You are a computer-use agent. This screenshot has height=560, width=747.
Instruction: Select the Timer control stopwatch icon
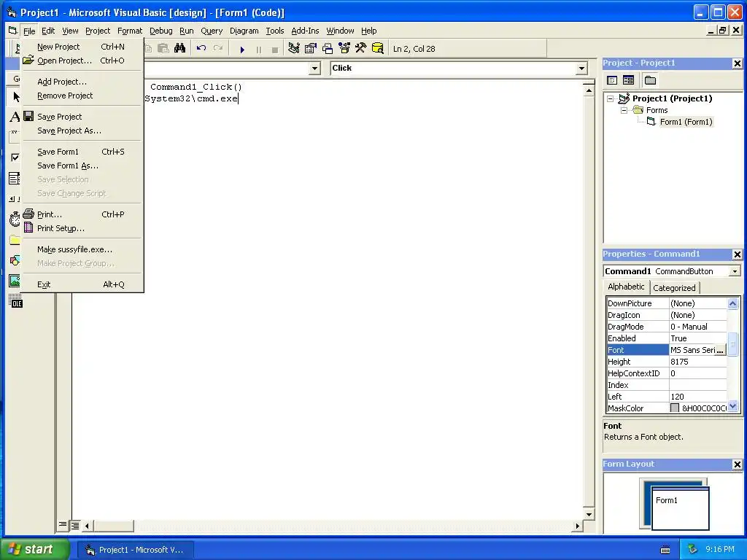point(15,219)
